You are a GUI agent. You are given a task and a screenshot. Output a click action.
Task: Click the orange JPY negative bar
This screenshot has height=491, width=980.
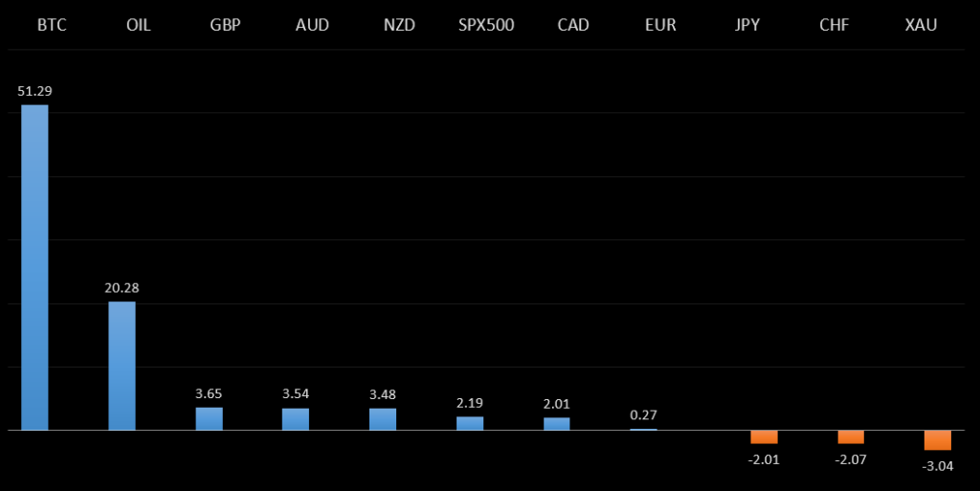[764, 436]
